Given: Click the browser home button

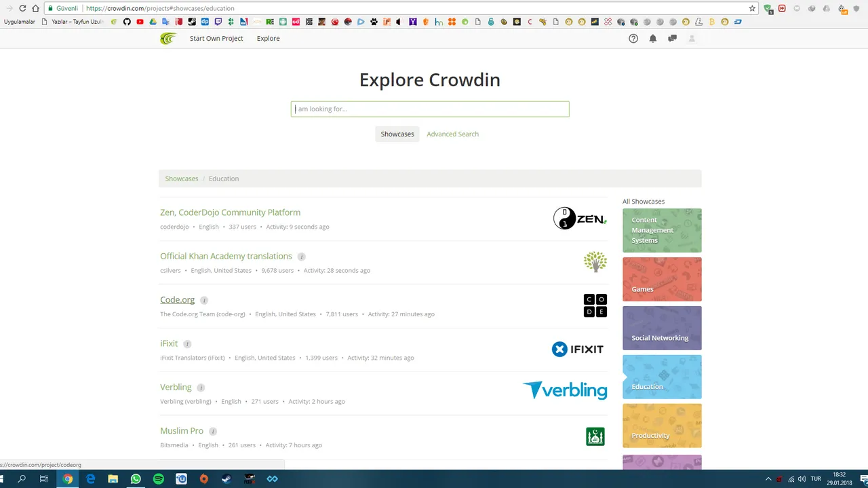Looking at the screenshot, I should (x=35, y=8).
